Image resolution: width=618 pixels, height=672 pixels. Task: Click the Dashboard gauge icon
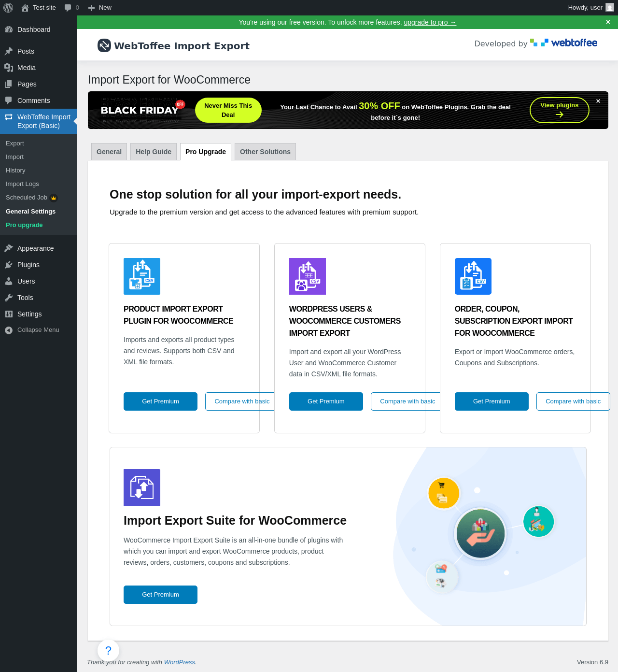pyautogui.click(x=9, y=29)
